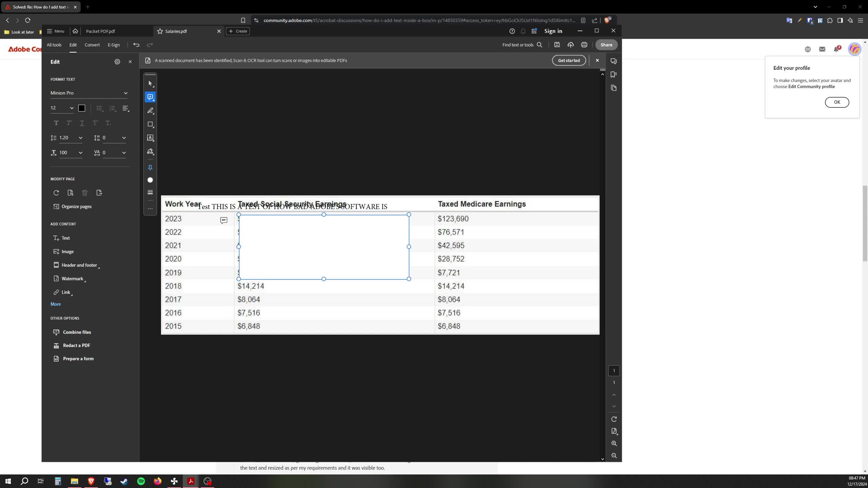The width and height of the screenshot is (868, 488).
Task: Open the Add comment tool
Action: pos(150,97)
